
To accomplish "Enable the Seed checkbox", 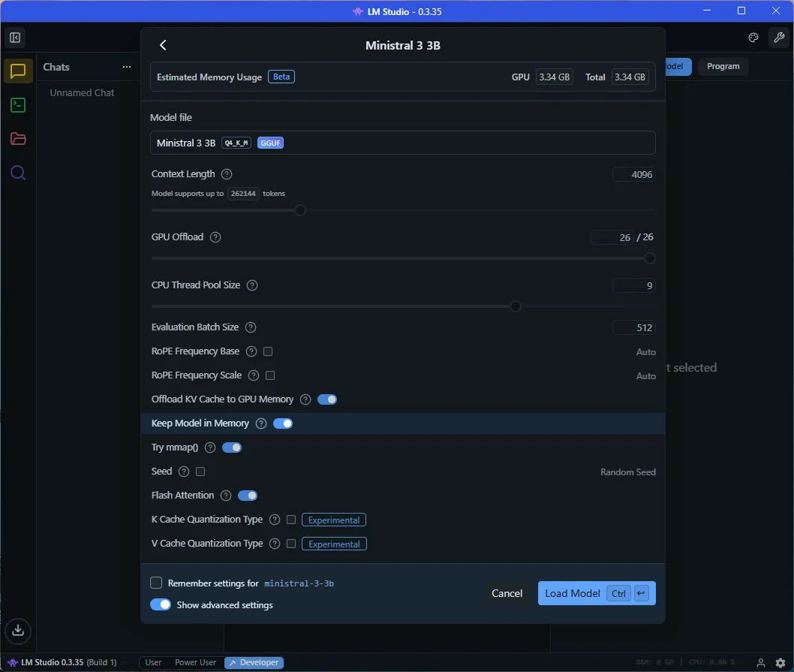I will coord(200,471).
